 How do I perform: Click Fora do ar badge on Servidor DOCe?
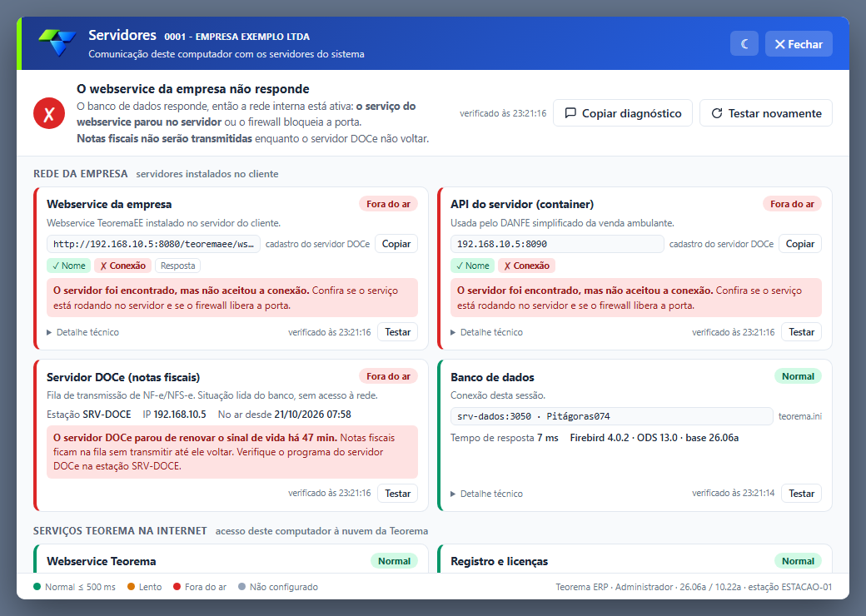(388, 376)
